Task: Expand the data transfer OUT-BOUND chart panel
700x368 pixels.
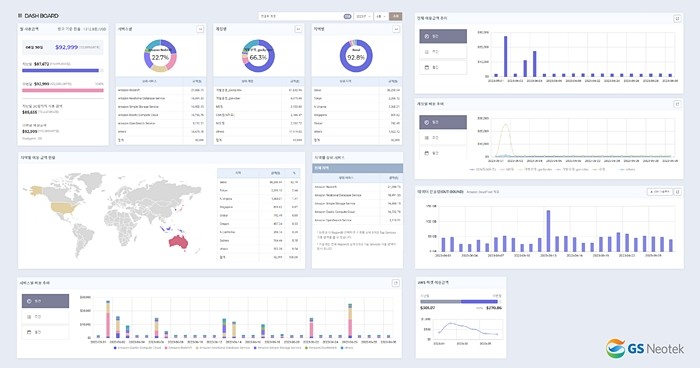Action: tap(677, 192)
